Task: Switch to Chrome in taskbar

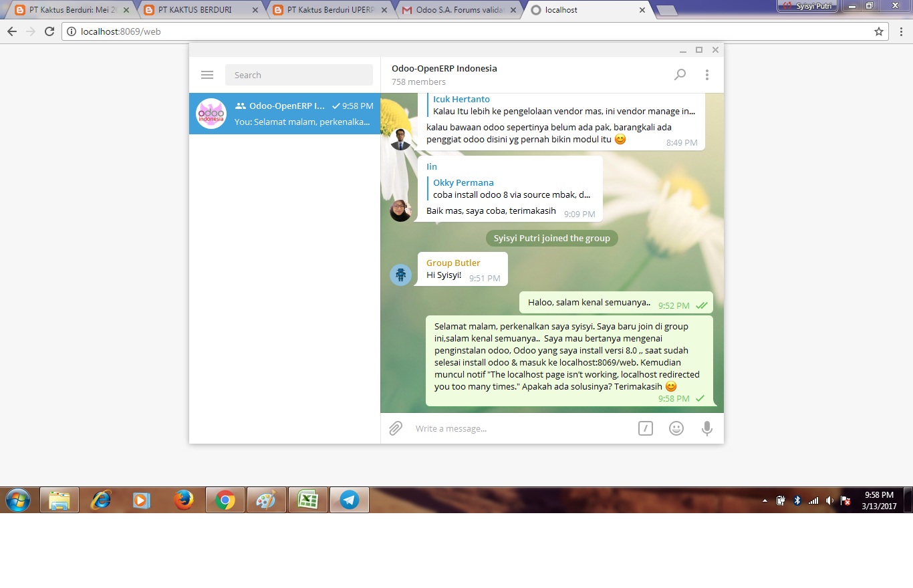Action: [225, 500]
